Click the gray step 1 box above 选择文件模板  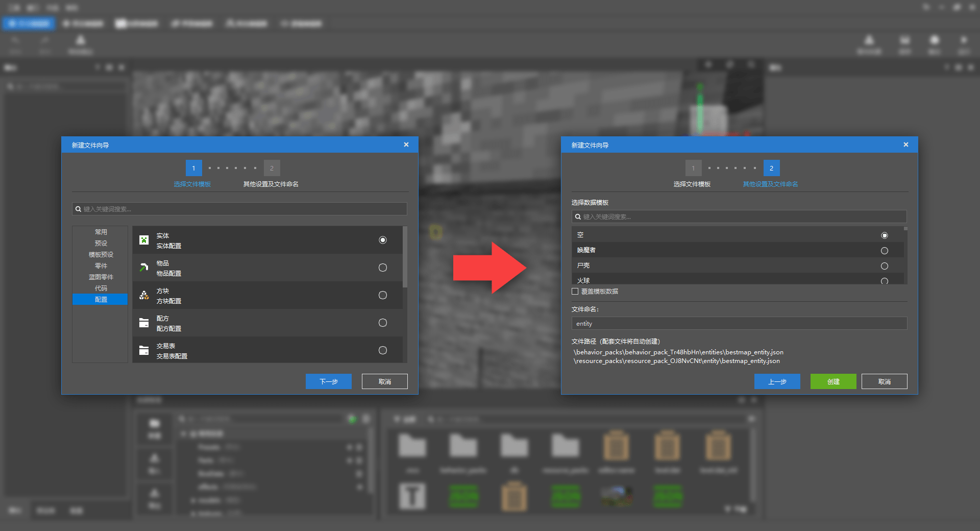click(x=693, y=168)
